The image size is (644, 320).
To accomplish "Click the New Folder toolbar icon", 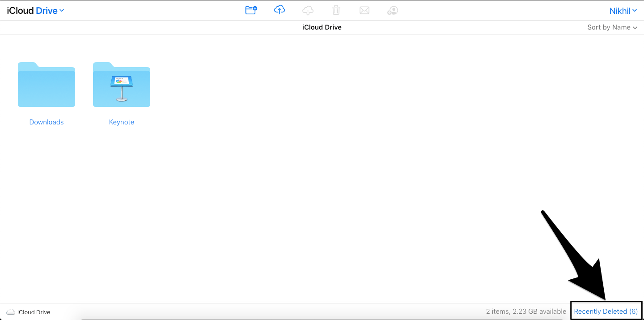I will click(251, 10).
